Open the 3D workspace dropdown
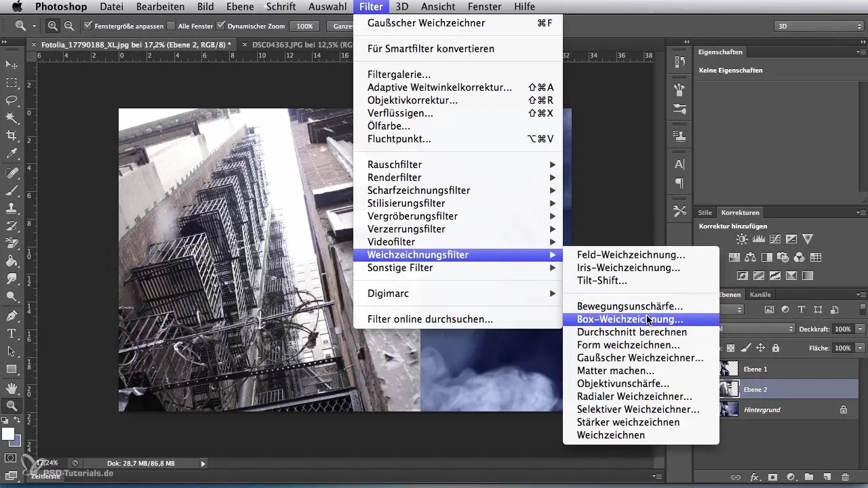 click(820, 26)
